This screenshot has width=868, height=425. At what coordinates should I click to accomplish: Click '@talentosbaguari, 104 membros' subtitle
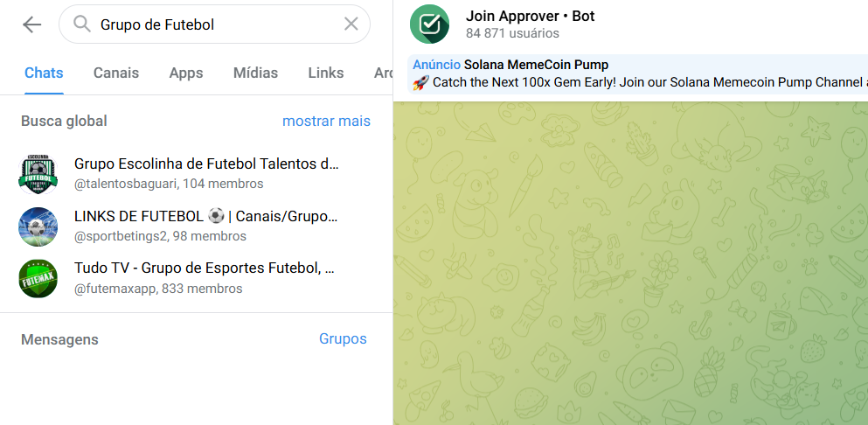pyautogui.click(x=169, y=184)
